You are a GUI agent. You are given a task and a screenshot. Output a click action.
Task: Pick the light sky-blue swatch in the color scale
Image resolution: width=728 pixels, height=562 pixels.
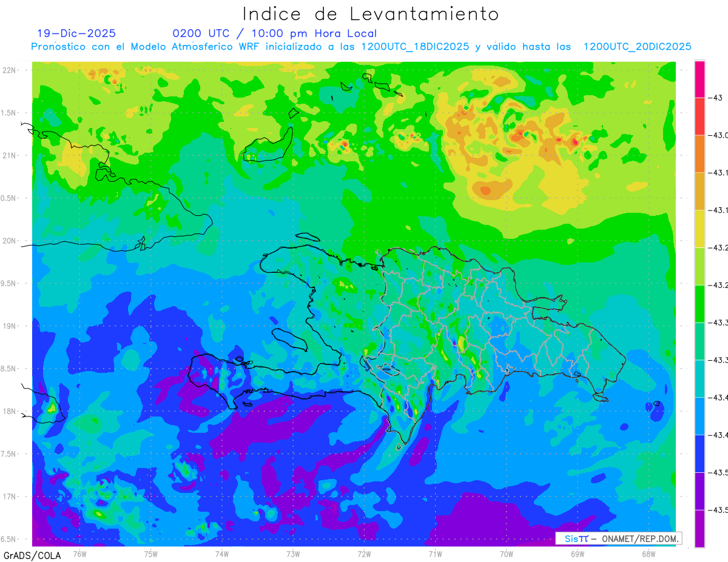[699, 416]
